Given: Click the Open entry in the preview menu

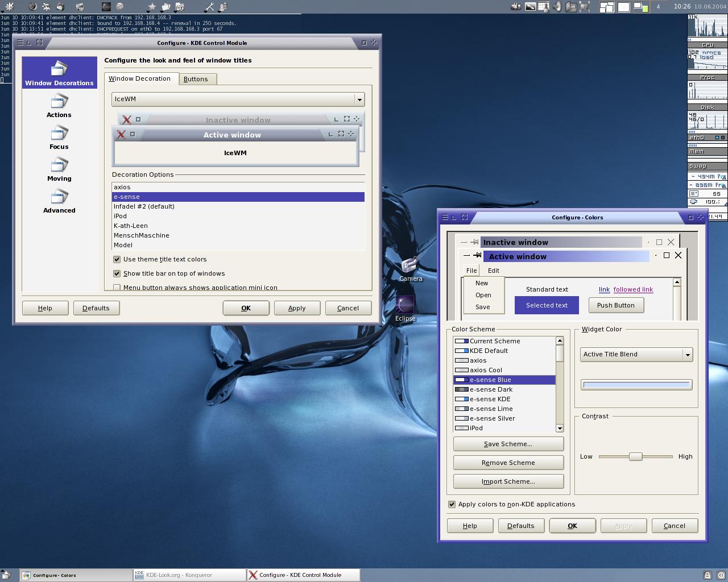Looking at the screenshot, I should (x=483, y=295).
